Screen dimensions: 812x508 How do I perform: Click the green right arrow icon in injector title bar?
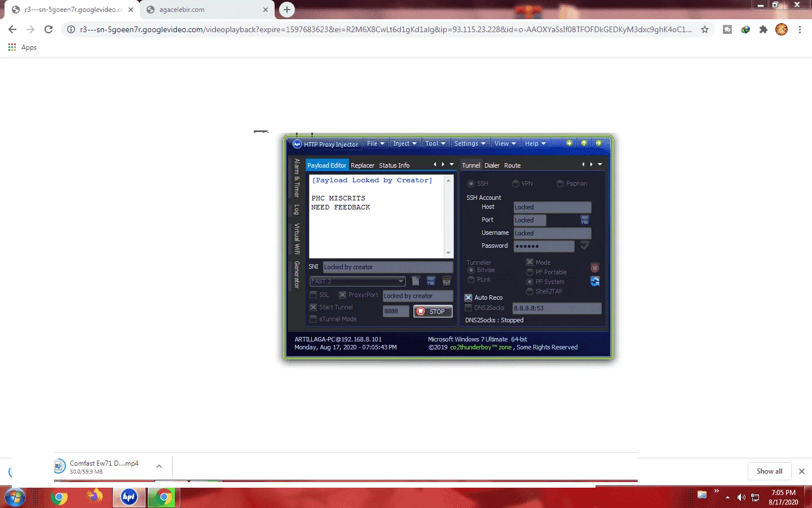[599, 143]
